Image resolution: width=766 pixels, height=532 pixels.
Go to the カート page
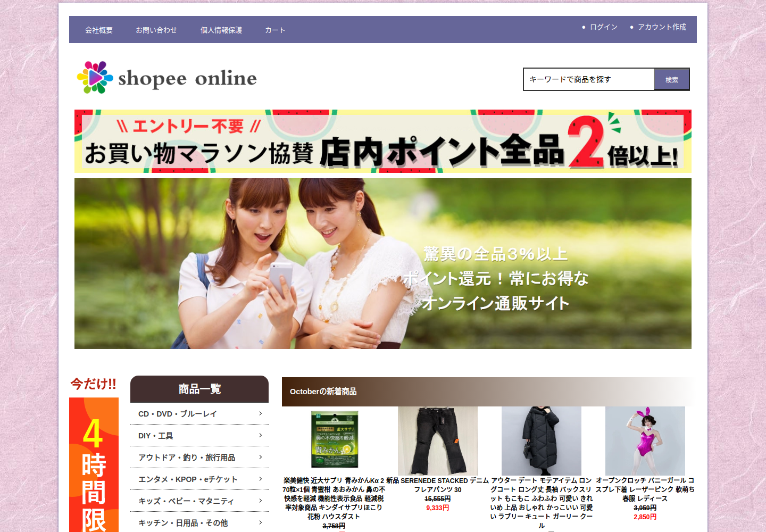click(x=275, y=30)
